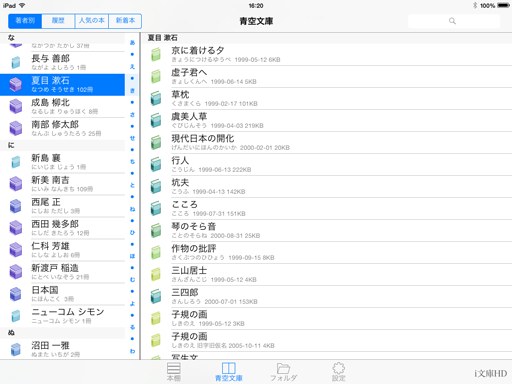Select author 夏目 漱石

point(62,85)
